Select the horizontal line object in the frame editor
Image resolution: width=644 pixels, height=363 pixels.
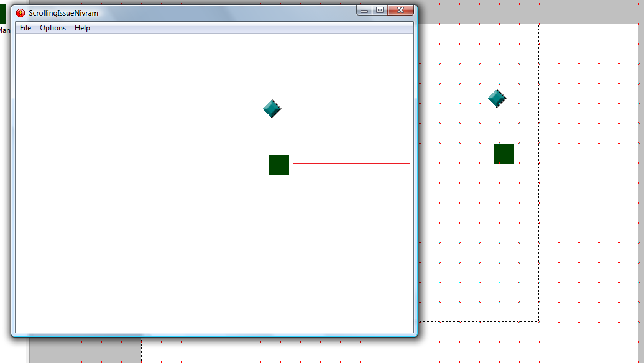(576, 154)
